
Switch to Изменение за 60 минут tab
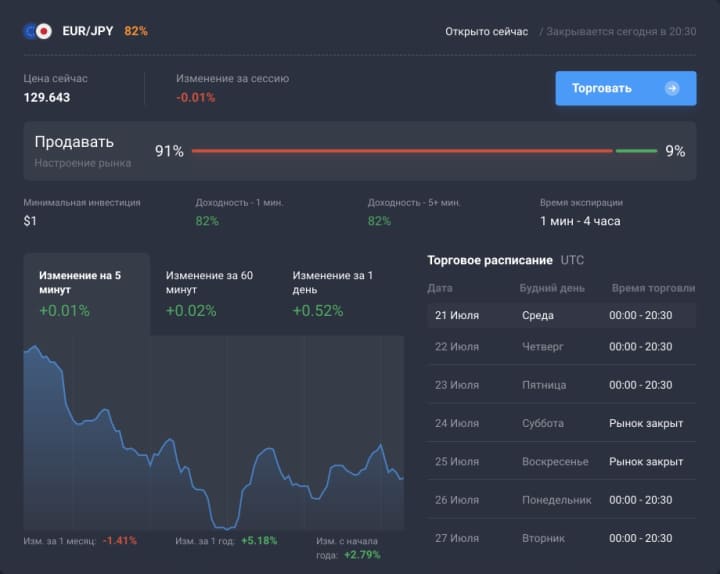(213, 294)
